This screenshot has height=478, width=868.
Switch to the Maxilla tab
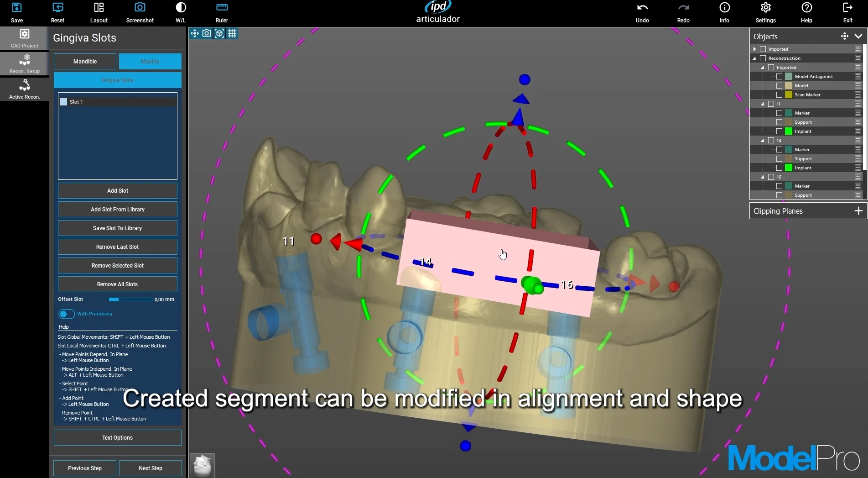pyautogui.click(x=150, y=62)
